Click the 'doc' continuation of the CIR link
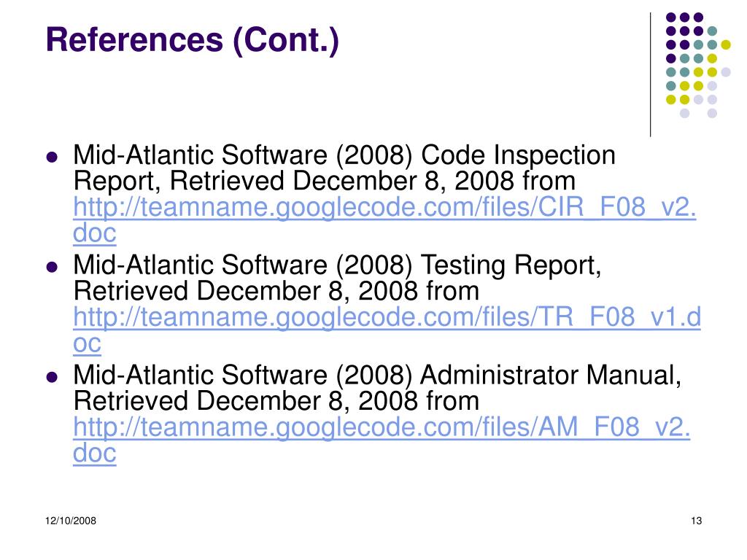The width and height of the screenshot is (747, 560). pos(94,233)
